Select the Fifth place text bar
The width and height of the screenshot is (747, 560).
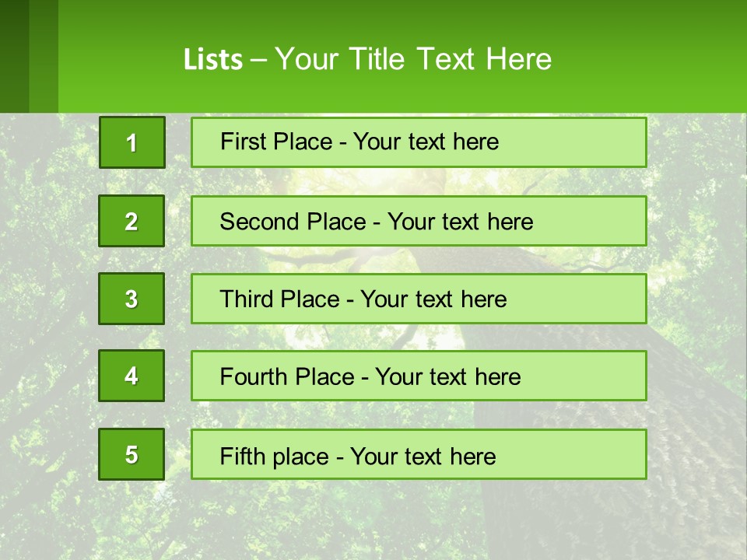[x=419, y=454]
